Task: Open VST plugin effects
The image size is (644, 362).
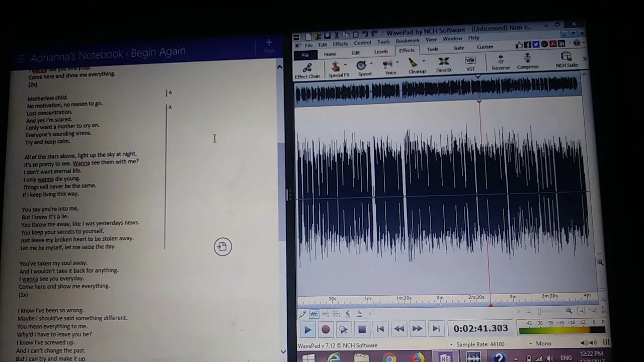Action: [x=470, y=64]
